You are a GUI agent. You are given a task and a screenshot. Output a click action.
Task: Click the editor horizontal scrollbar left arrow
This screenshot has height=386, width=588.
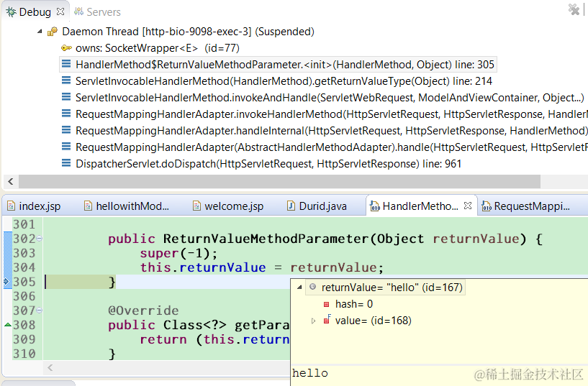click(50, 367)
